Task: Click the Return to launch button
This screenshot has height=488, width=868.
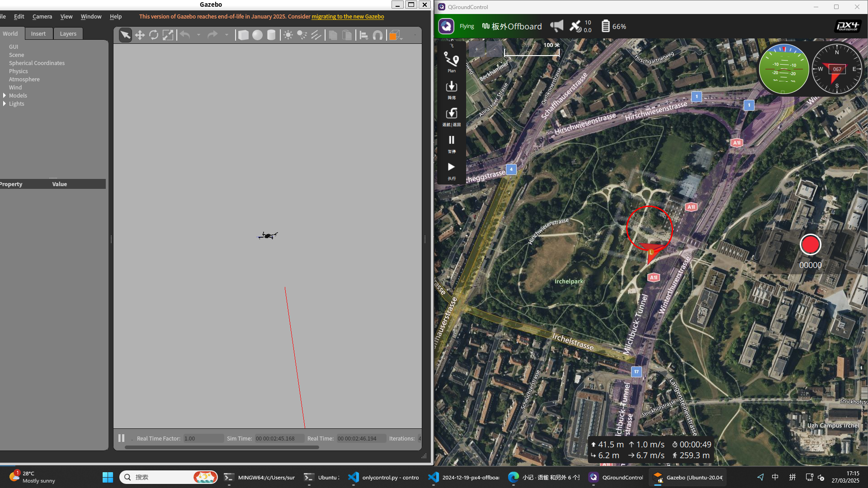Action: [451, 117]
